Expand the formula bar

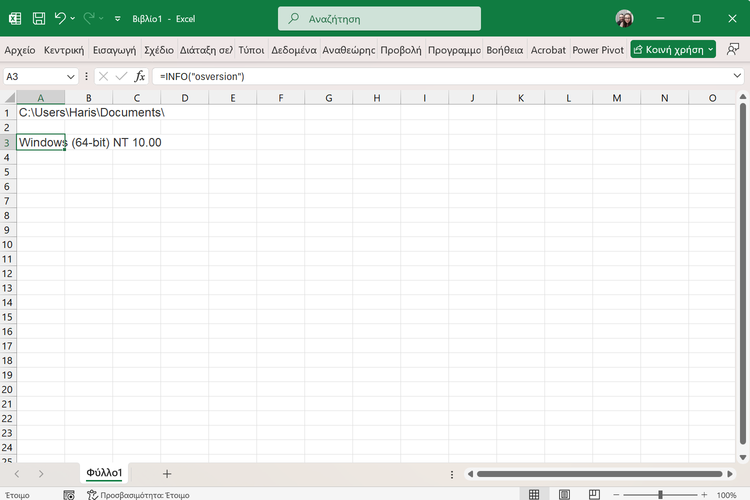(x=738, y=76)
